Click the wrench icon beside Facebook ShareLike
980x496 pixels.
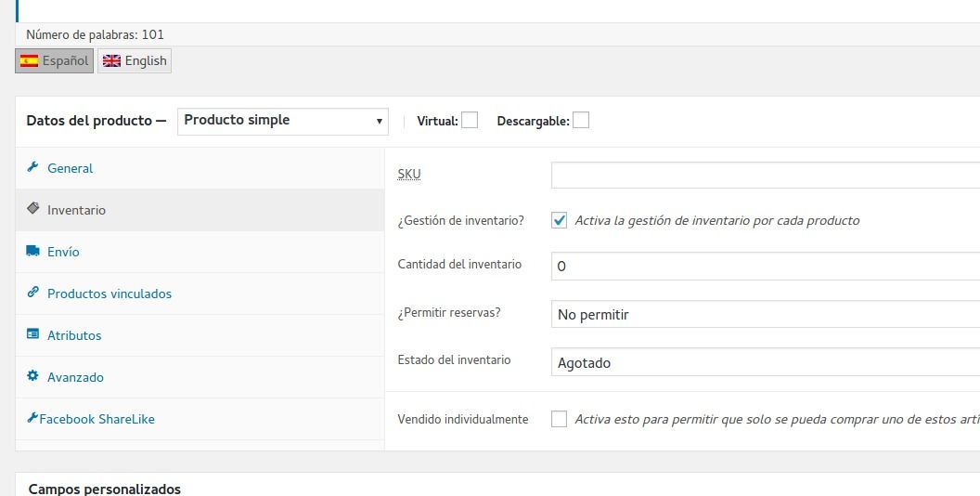coord(32,418)
